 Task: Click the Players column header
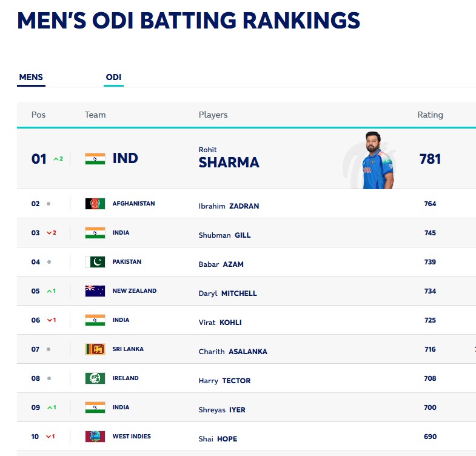click(213, 115)
